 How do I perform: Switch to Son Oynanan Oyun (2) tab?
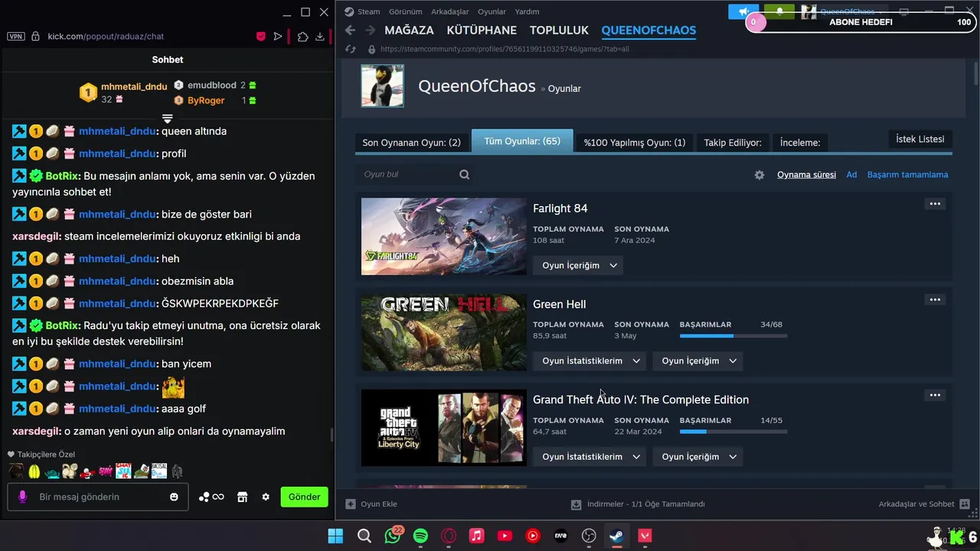click(x=411, y=142)
